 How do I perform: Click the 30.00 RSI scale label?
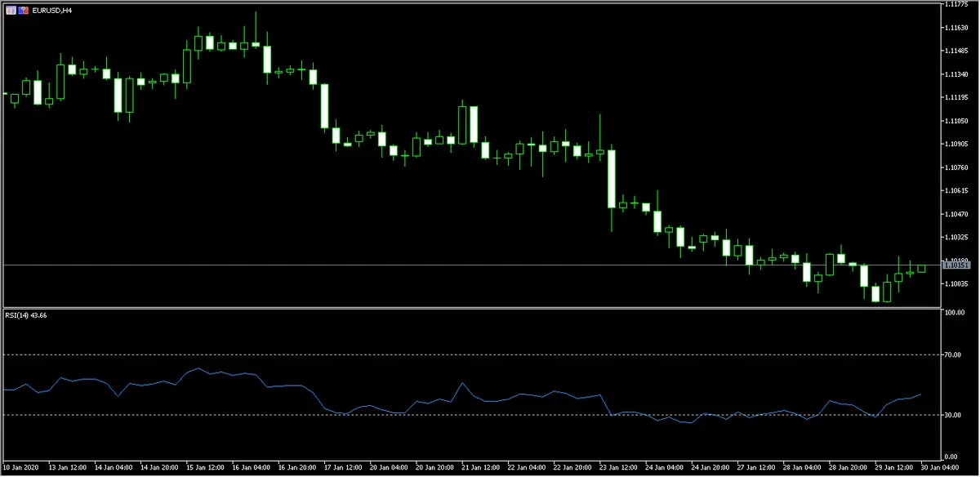952,415
